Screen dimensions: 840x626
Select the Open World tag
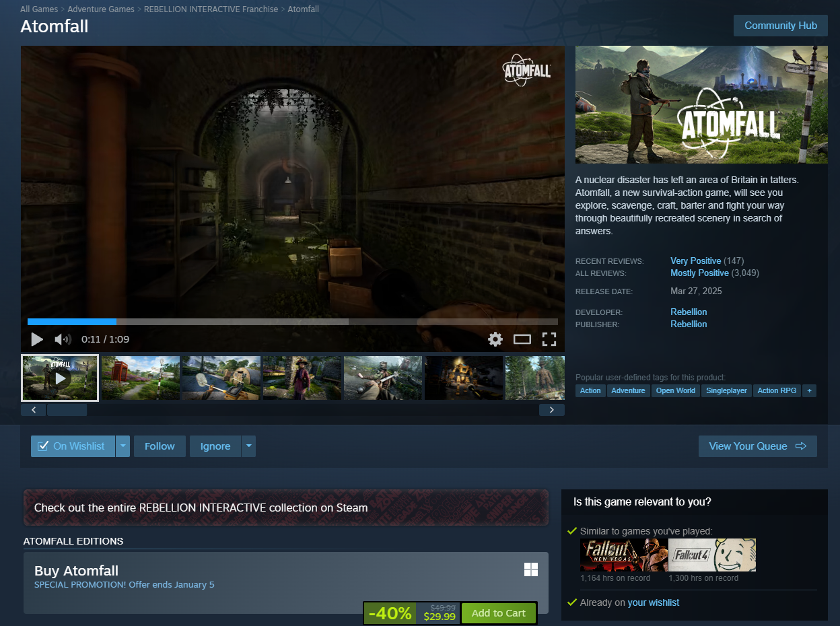tap(675, 390)
